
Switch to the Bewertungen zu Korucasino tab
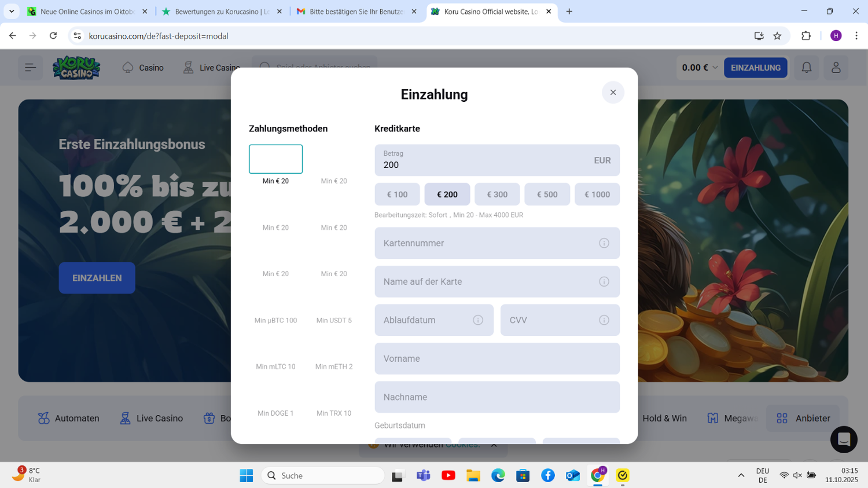pos(222,12)
